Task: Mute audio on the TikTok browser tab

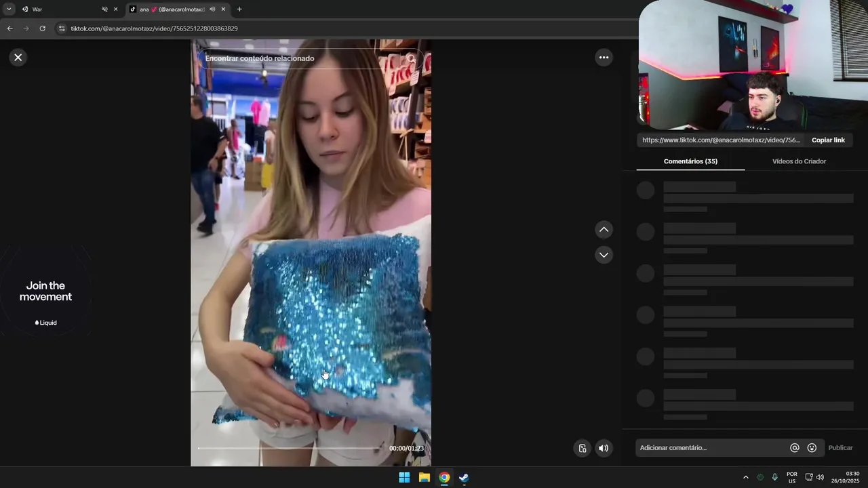Action: point(212,9)
